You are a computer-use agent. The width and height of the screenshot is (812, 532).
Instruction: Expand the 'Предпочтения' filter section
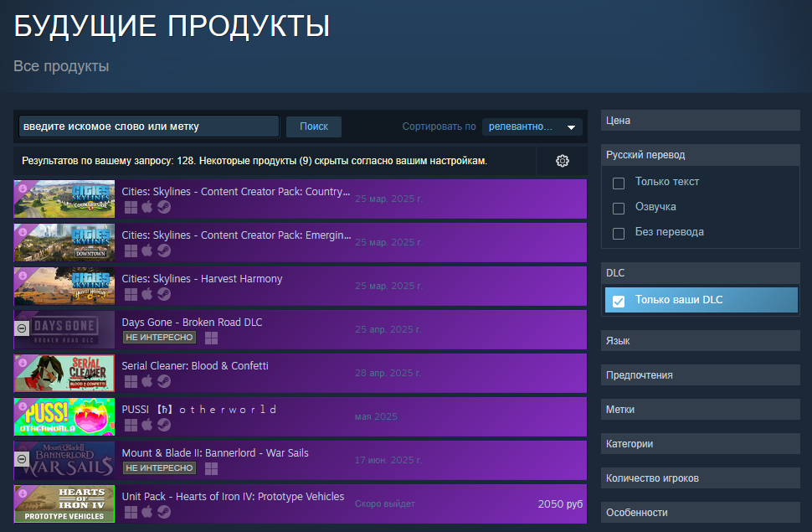[700, 374]
